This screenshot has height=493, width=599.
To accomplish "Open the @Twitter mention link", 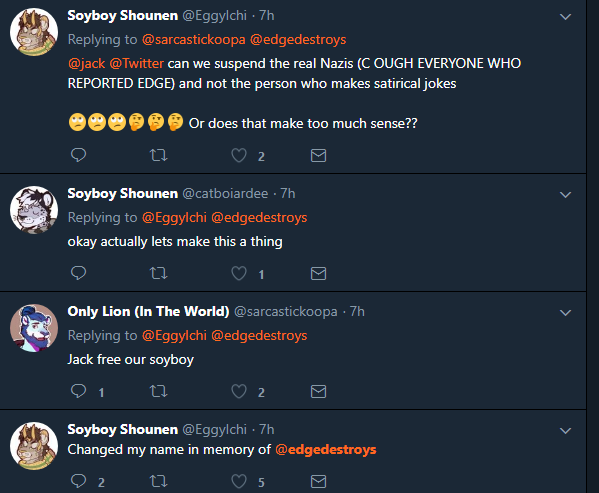I will pyautogui.click(x=137, y=63).
